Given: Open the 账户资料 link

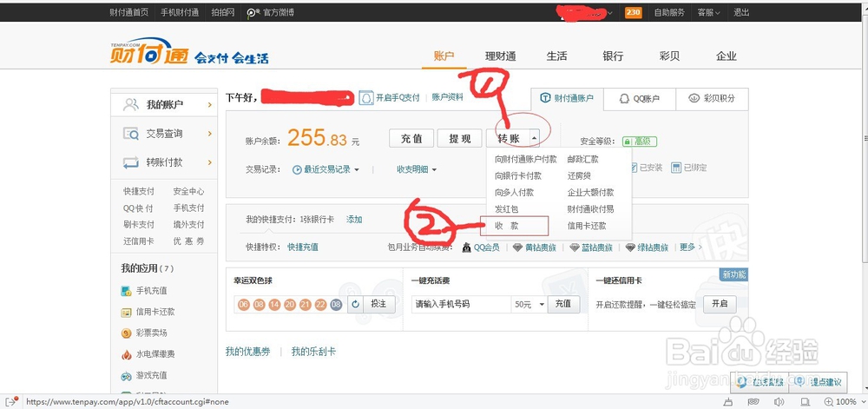Looking at the screenshot, I should tap(447, 97).
